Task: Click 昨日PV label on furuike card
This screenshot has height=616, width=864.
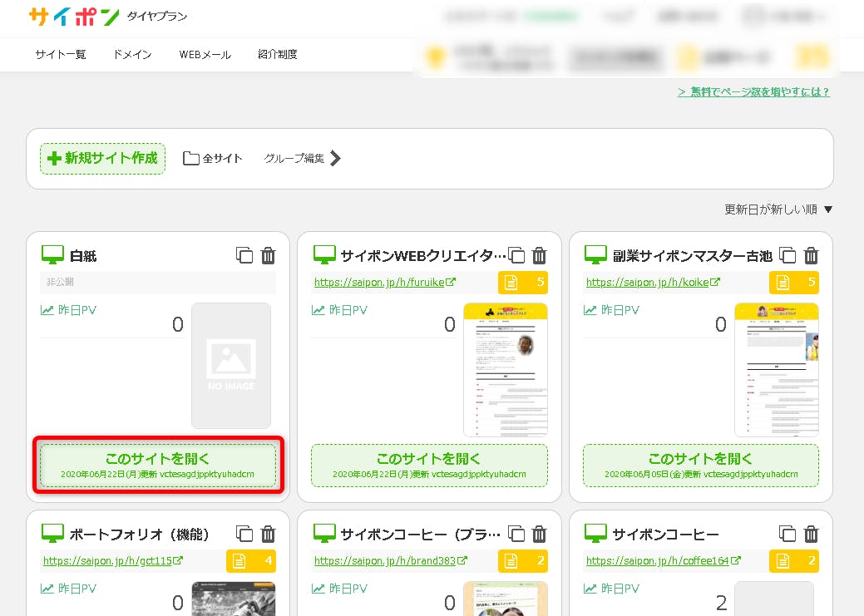Action: pyautogui.click(x=340, y=310)
